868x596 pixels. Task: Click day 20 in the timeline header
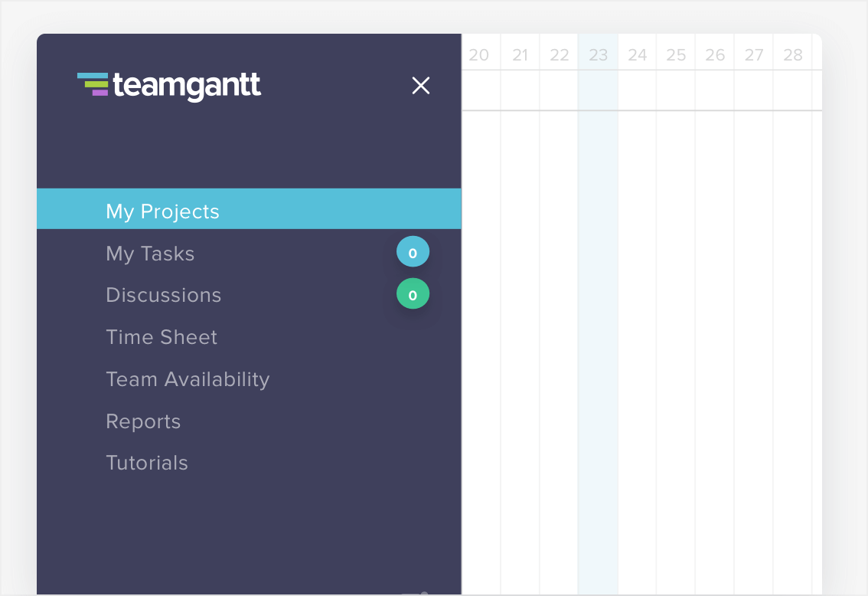click(x=481, y=54)
